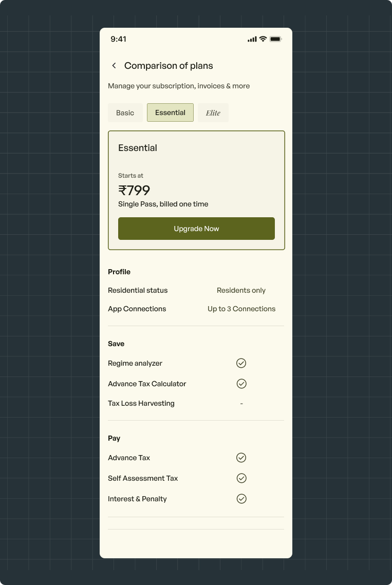392x585 pixels.
Task: Click the Advance Tax Calculator check icon
Action: (241, 384)
